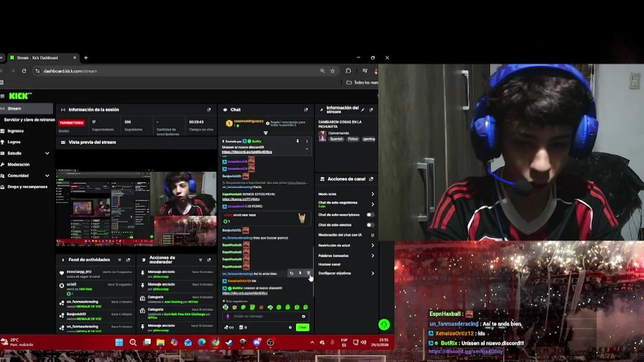The height and width of the screenshot is (362, 644).
Task: Click the chat message input field
Action: (265, 317)
